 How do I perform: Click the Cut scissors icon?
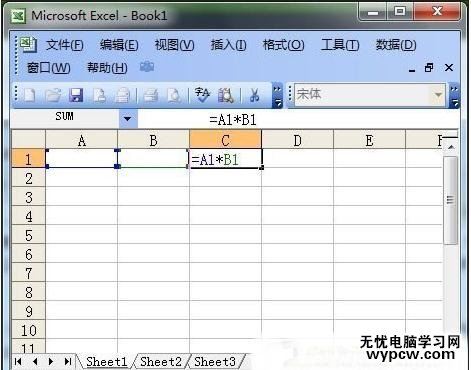pyautogui.click(x=255, y=96)
